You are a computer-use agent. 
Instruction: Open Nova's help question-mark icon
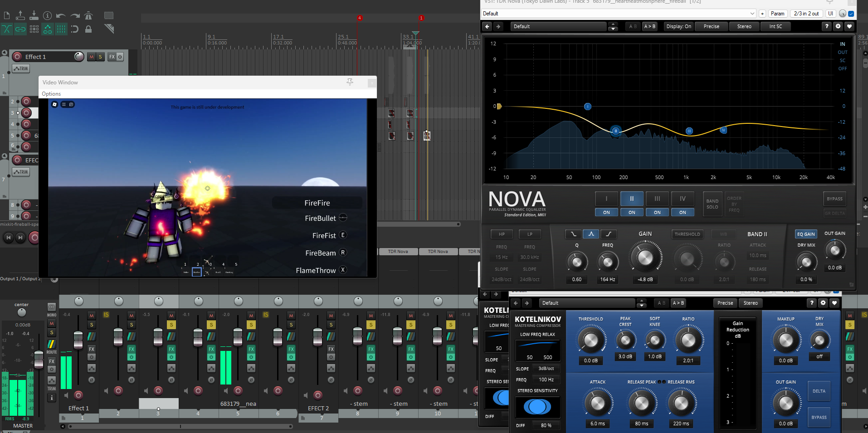point(827,26)
